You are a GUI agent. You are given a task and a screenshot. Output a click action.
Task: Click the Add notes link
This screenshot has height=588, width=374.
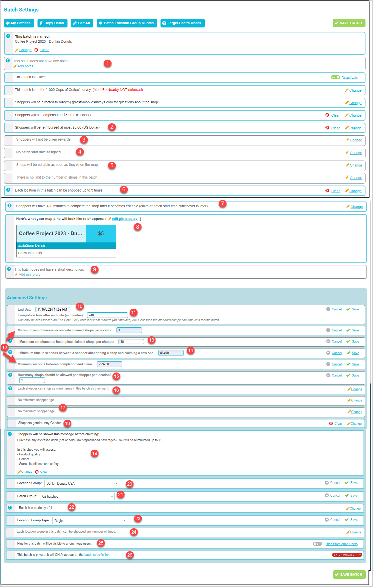(x=25, y=66)
